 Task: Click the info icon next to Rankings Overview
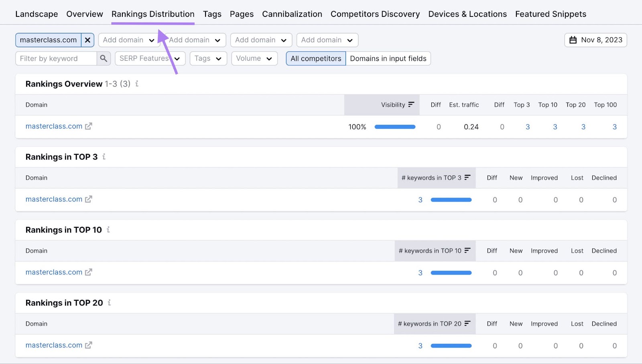(x=137, y=84)
